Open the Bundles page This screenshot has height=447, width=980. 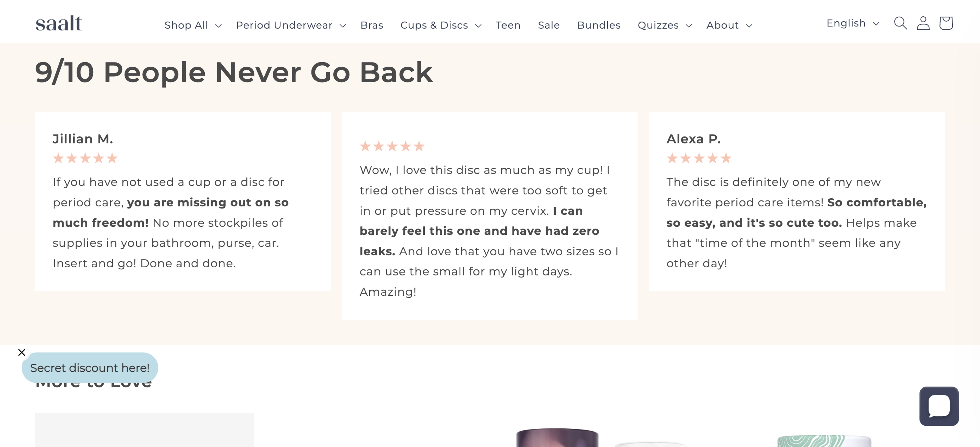coord(598,25)
